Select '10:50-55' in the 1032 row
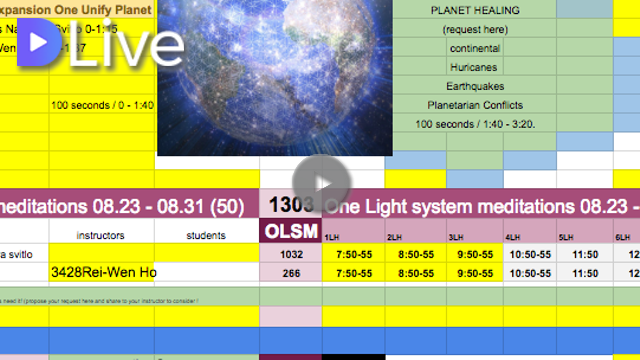Viewport: 640px width, 360px height. coord(530,254)
